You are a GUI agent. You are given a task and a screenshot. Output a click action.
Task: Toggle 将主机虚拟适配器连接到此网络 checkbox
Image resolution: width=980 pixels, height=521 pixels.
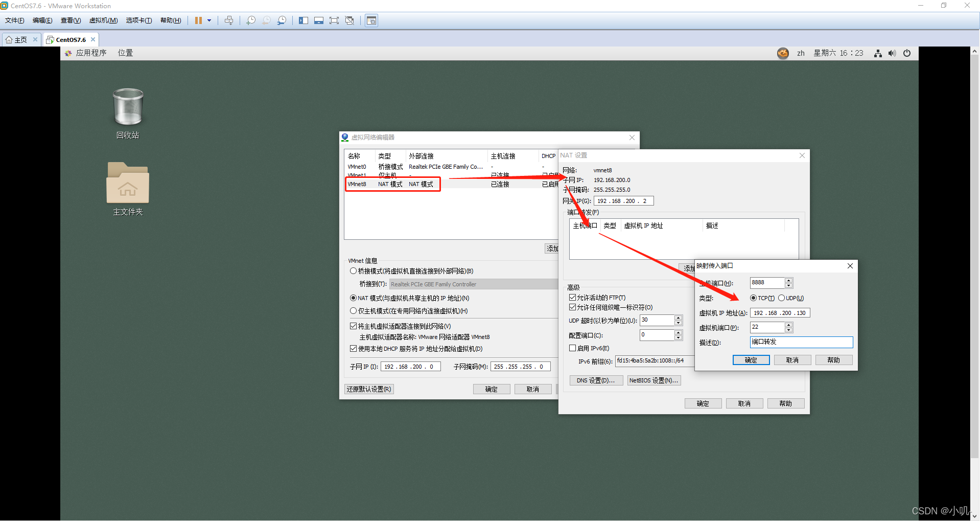pyautogui.click(x=353, y=326)
